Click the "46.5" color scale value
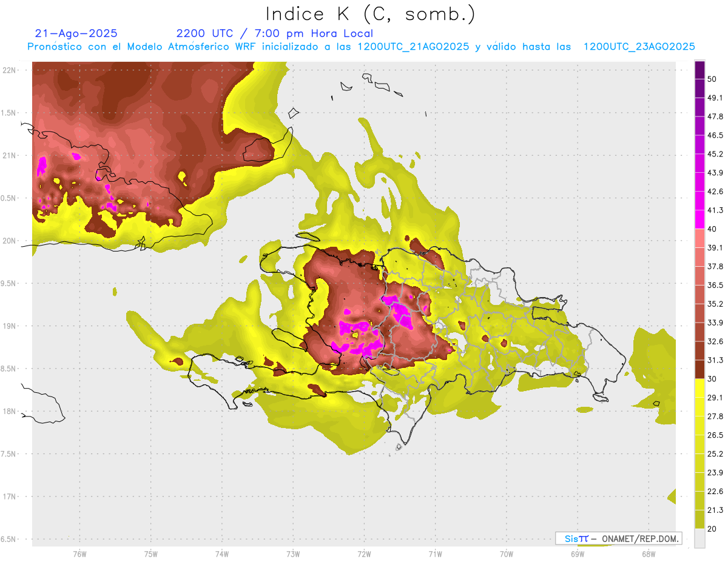The width and height of the screenshot is (728, 562). (716, 136)
